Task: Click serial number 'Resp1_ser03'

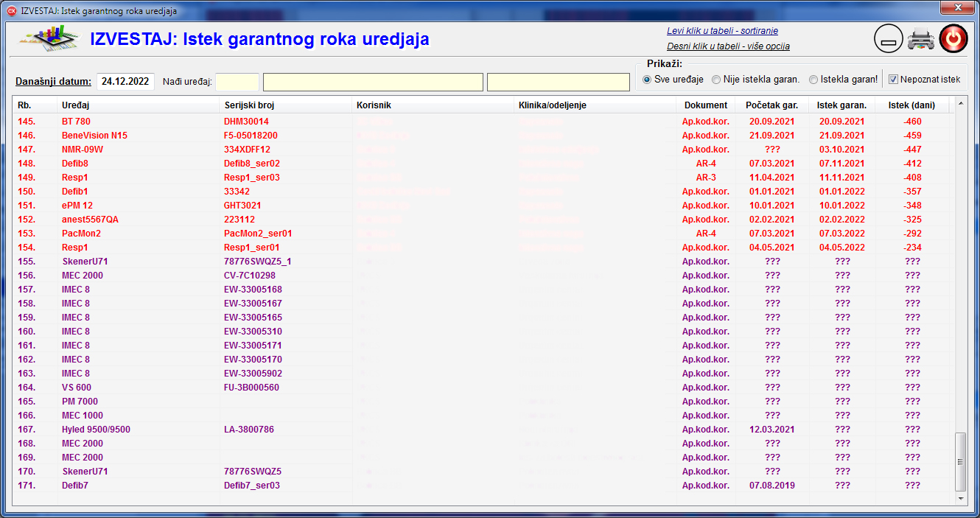Action: pos(252,178)
